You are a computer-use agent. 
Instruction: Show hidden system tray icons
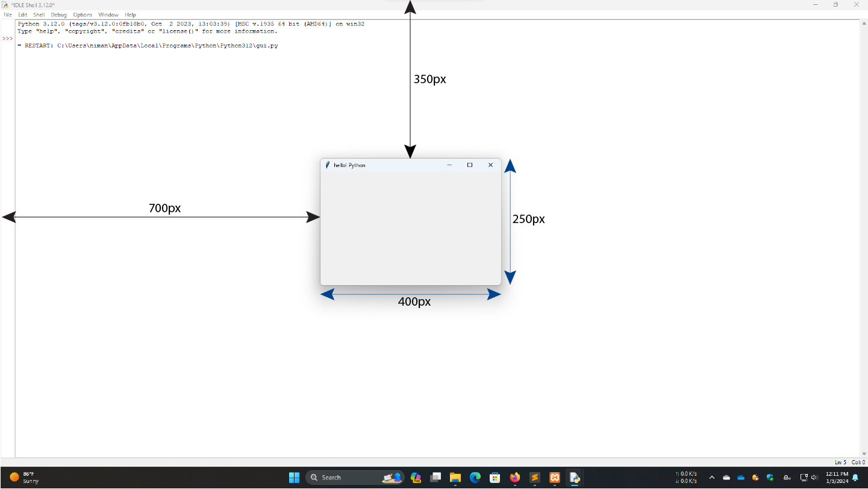pos(712,478)
